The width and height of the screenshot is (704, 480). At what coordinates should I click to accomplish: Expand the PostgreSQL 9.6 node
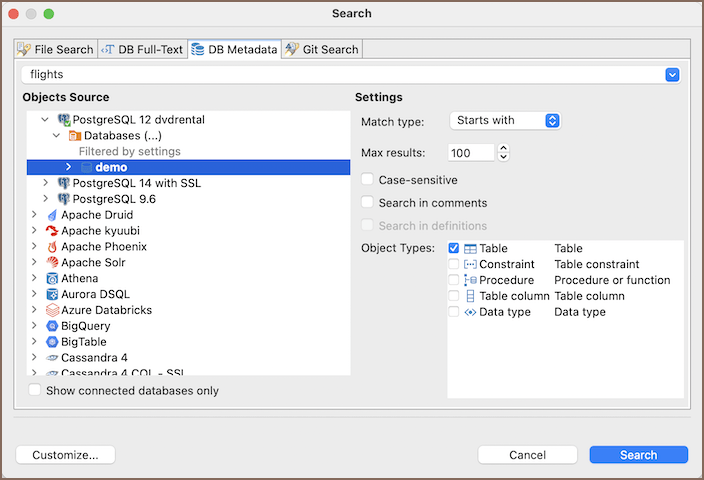45,198
